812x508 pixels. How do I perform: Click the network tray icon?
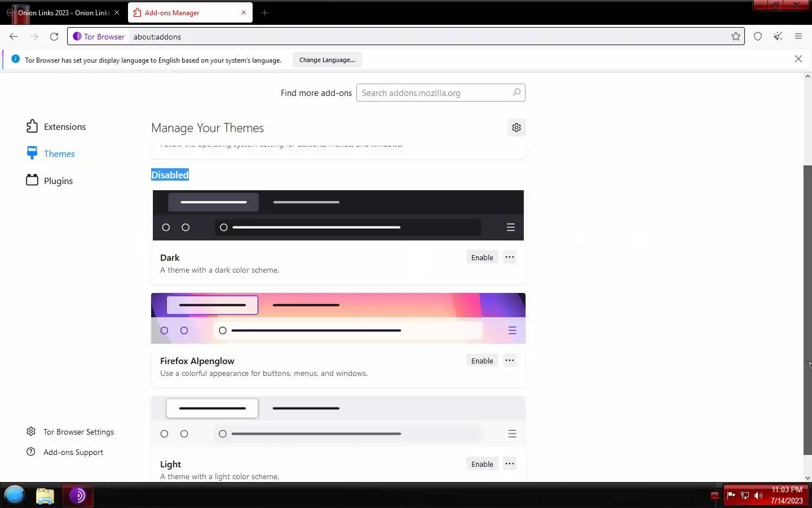(745, 496)
